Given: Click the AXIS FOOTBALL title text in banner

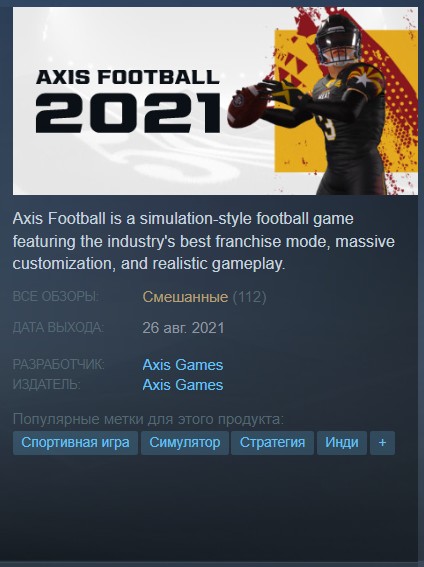Looking at the screenshot, I should coord(128,77).
